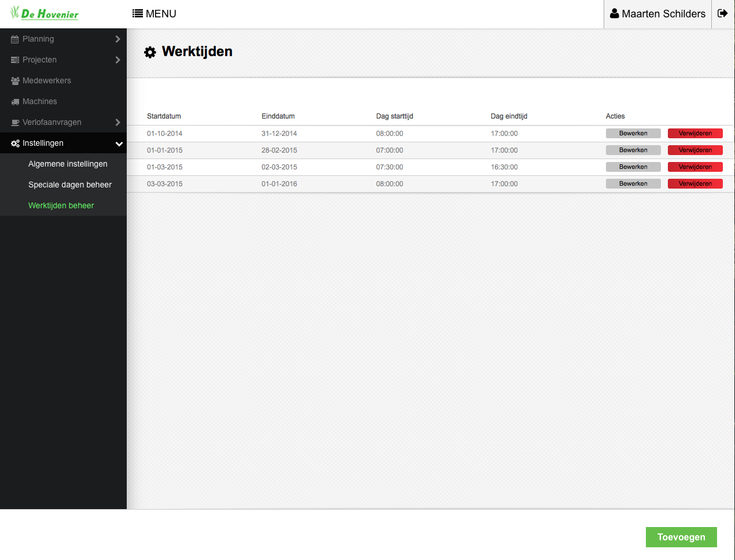
Task: Open Maarten Schilders user profile
Action: (657, 14)
